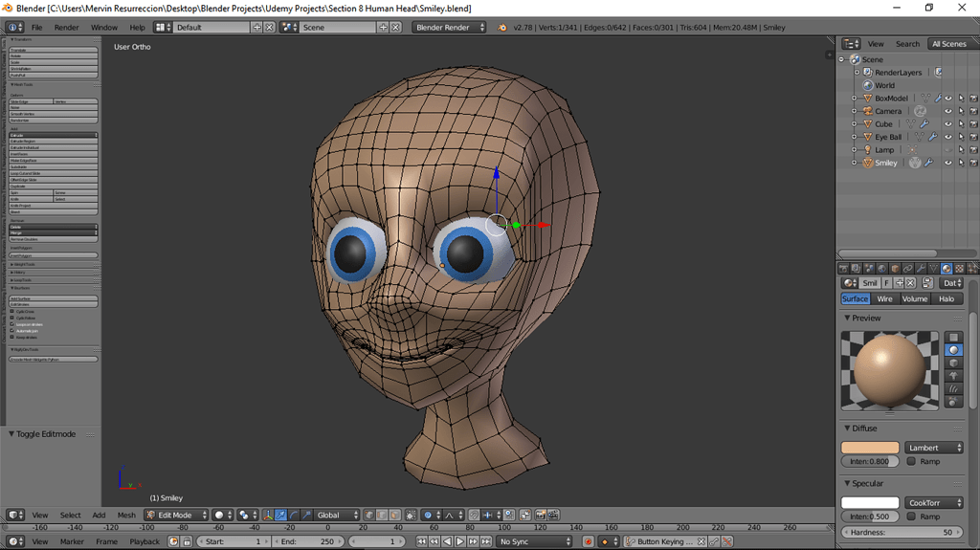Switch to the Wire material type tab

[885, 298]
